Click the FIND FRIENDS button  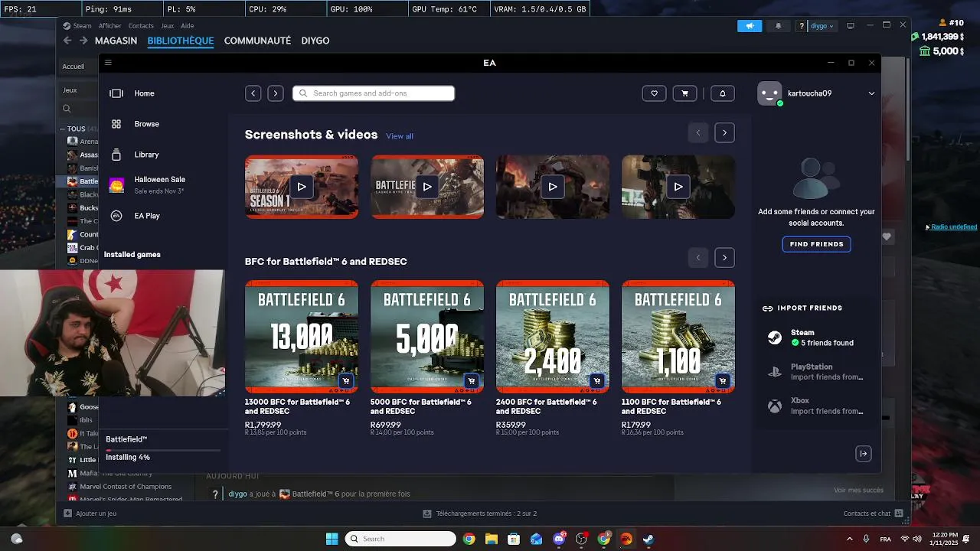(x=816, y=244)
